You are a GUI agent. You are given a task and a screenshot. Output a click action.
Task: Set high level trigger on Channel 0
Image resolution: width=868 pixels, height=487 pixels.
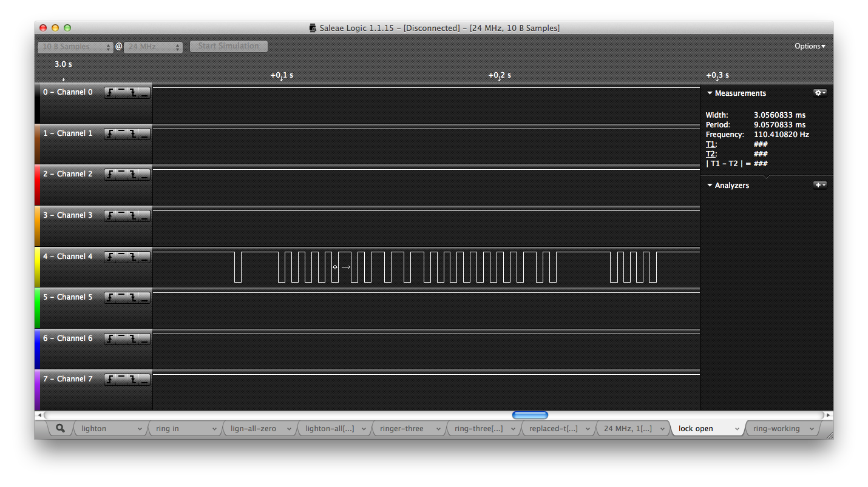tap(121, 93)
